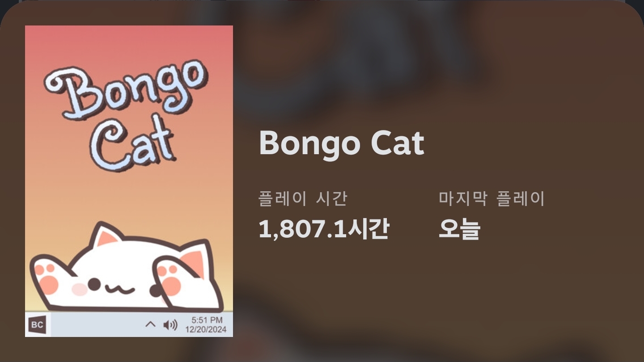
Task: Expand the hidden tray chevron arrow
Action: click(151, 324)
